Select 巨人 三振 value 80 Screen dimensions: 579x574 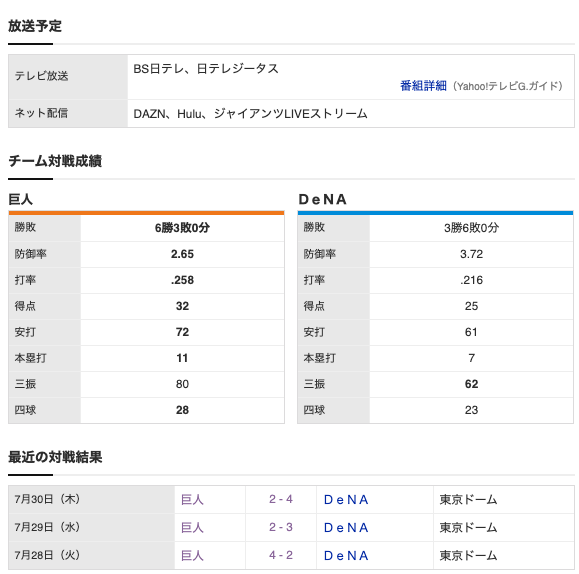tap(182, 384)
